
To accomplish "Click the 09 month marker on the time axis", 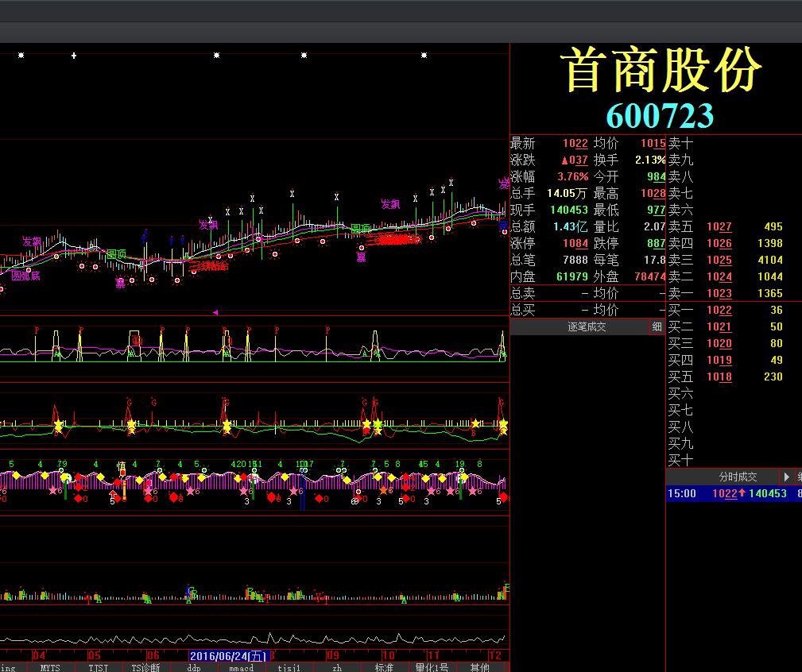I will pos(332,655).
